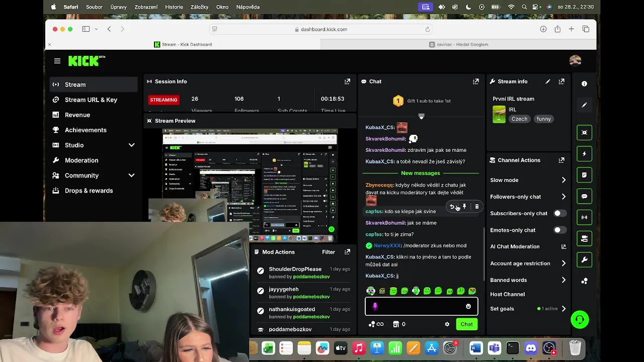Viewport: 644px width, 362px height.
Task: Open AI Chat Moderation external link icon
Action: 563,247
